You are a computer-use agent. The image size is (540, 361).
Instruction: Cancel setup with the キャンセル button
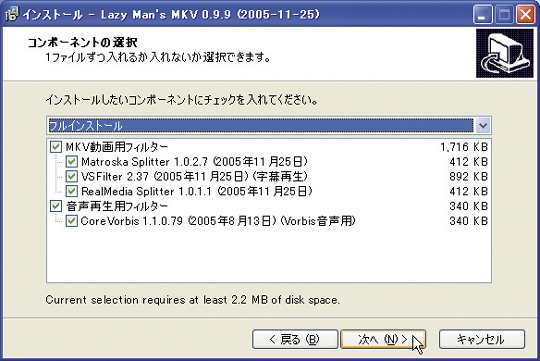coord(482,339)
